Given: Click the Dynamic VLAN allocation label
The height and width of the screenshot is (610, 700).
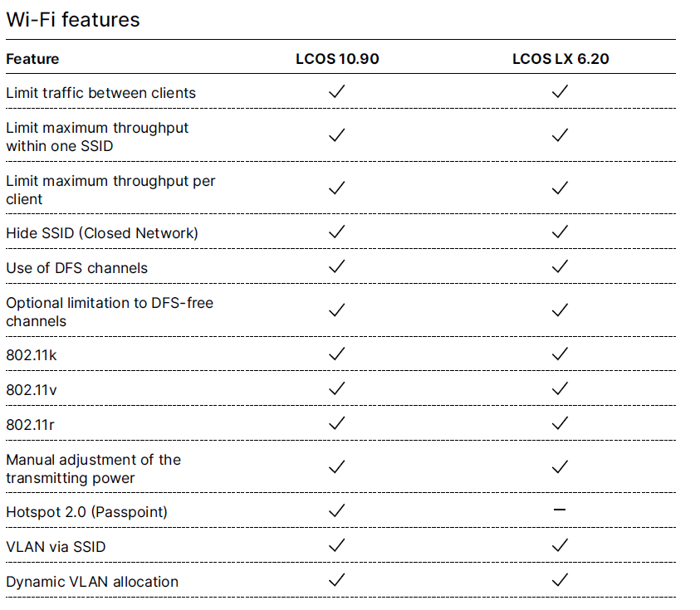Looking at the screenshot, I should [x=92, y=582].
